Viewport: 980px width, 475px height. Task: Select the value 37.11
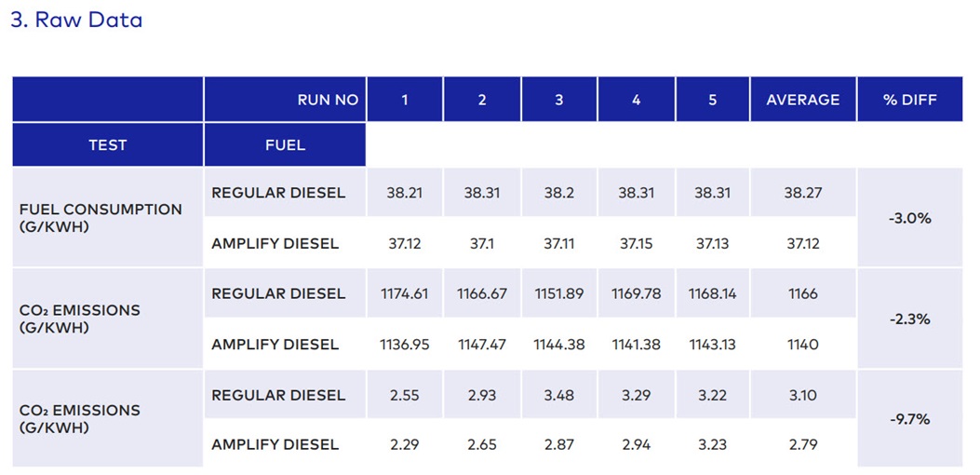[x=559, y=243]
